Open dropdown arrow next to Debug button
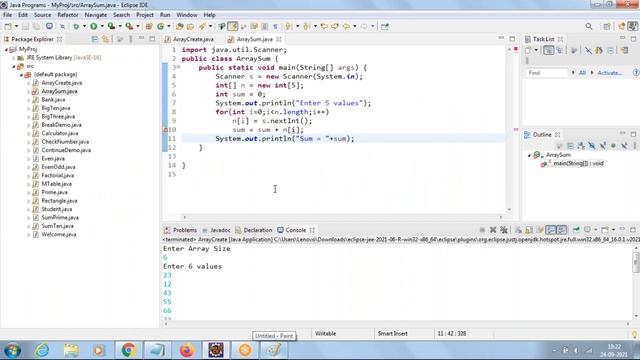Viewport: 640px width, 360px height. coord(84,27)
